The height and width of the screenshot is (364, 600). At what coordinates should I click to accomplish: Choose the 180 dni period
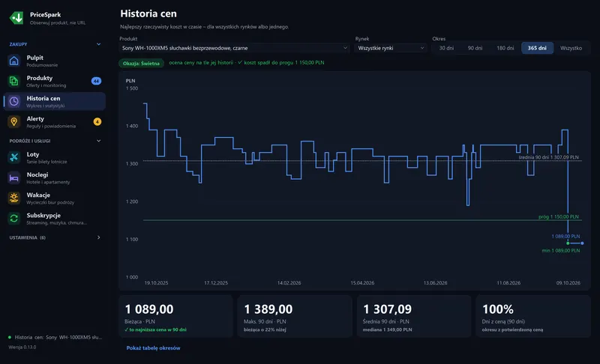(x=505, y=48)
